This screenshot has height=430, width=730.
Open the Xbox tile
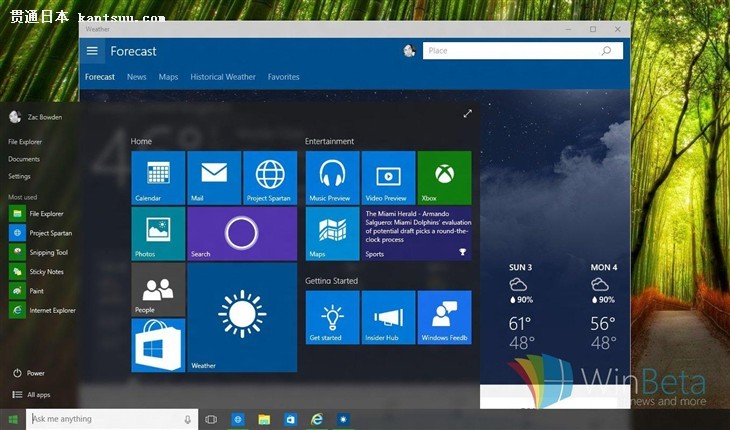444,178
